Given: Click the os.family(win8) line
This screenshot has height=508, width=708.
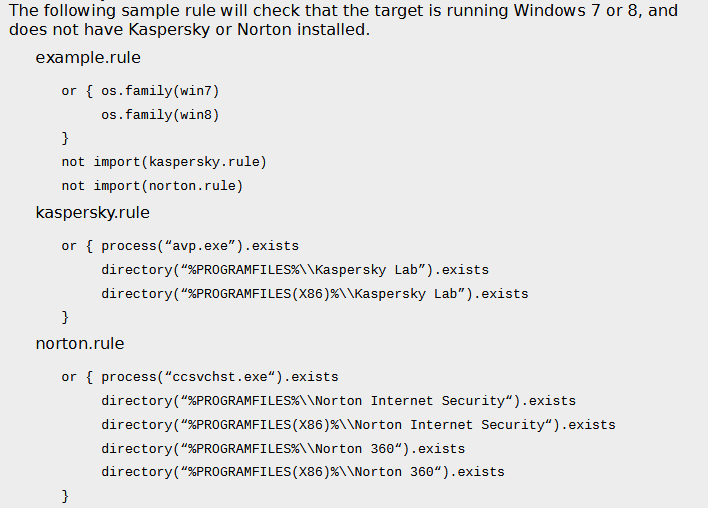Looking at the screenshot, I should click(x=160, y=115).
